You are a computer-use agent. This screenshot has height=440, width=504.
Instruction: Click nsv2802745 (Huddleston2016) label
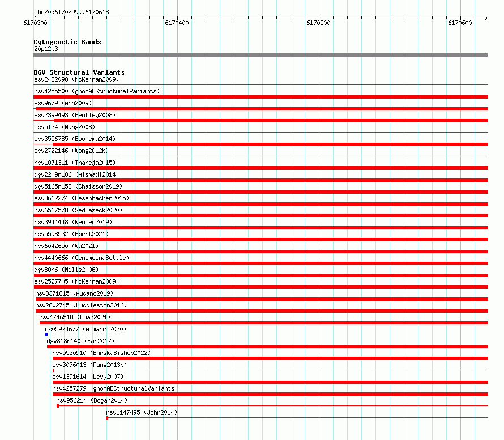click(81, 305)
